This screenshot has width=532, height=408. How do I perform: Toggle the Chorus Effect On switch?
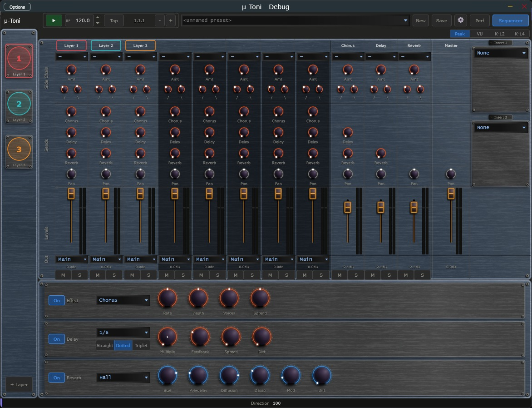(x=57, y=300)
